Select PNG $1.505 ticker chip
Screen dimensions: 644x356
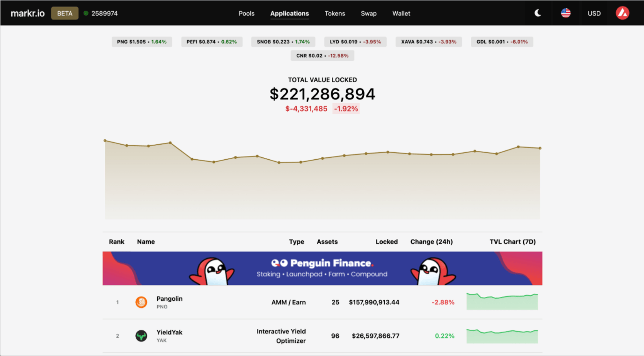click(x=142, y=42)
